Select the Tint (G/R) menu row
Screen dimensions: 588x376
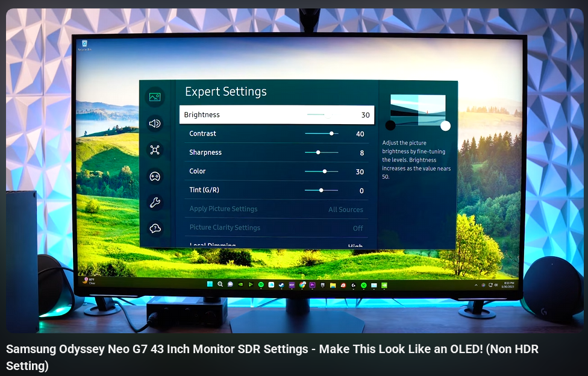pos(277,190)
